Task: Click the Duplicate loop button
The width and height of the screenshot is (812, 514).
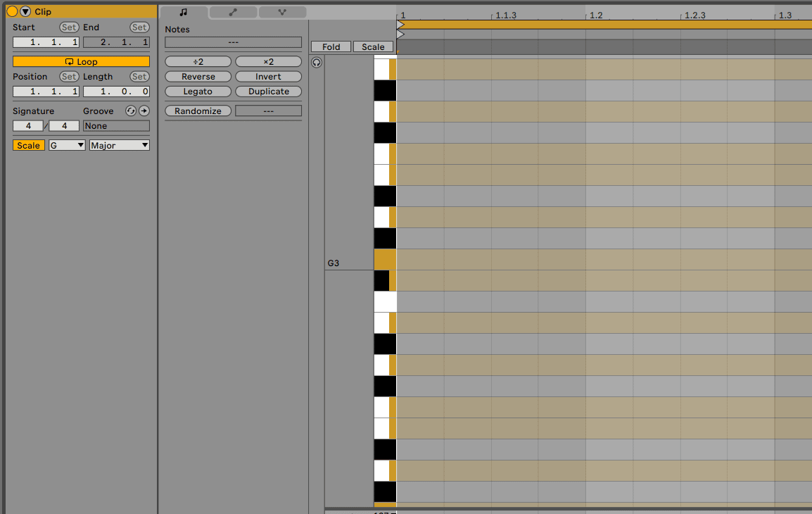Action: click(268, 92)
